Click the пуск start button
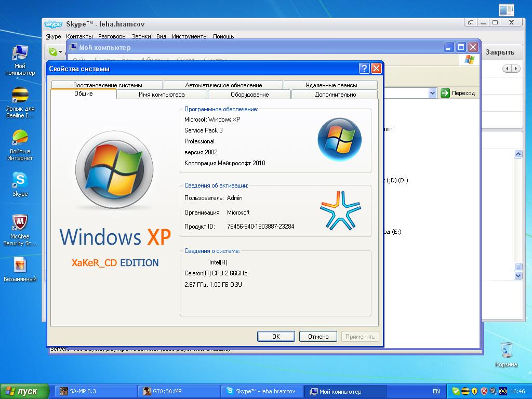 [24, 391]
